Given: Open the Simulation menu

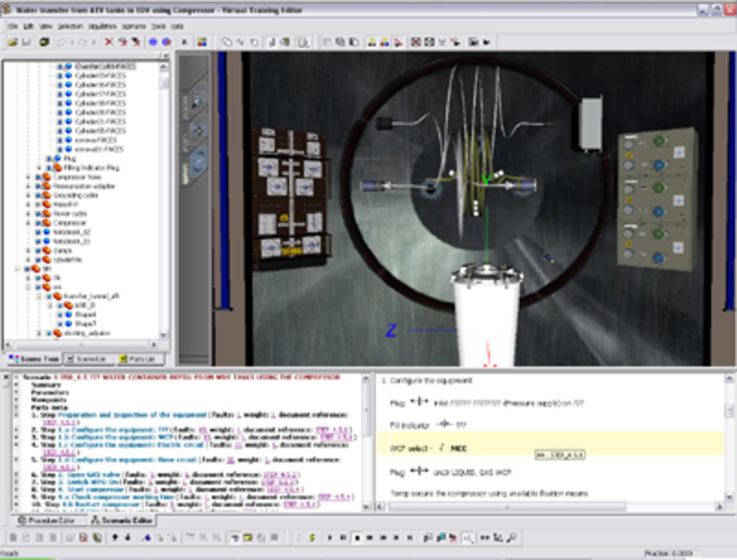Looking at the screenshot, I should 102,26.
